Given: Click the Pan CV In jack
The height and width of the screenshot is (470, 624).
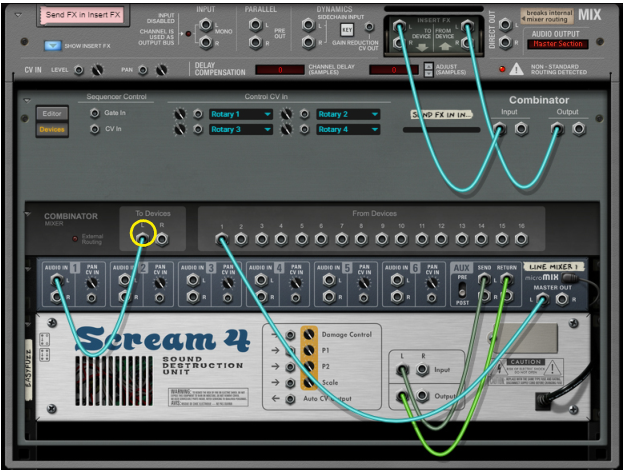Looking at the screenshot, I should [143, 70].
